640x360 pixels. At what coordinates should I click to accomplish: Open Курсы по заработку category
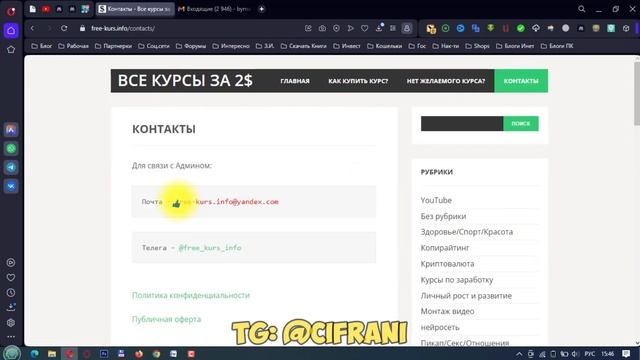pyautogui.click(x=457, y=280)
